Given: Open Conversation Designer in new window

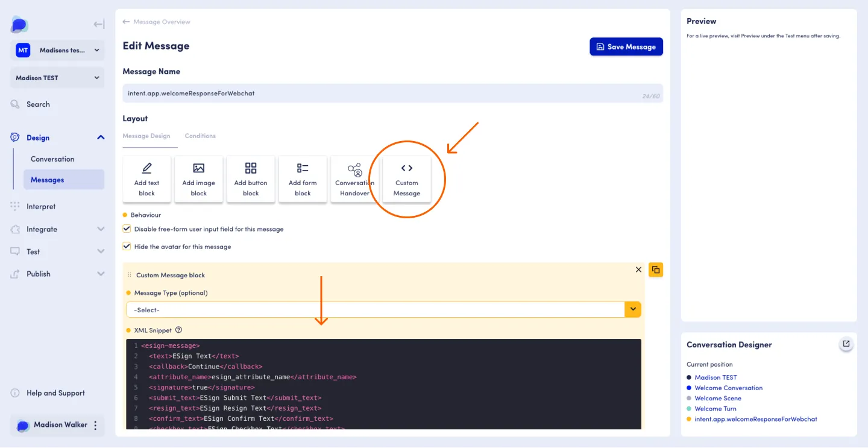Looking at the screenshot, I should point(846,344).
